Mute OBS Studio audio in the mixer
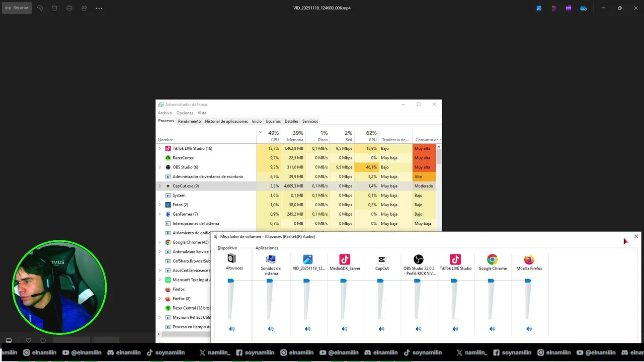The image size is (644, 362). point(419,329)
